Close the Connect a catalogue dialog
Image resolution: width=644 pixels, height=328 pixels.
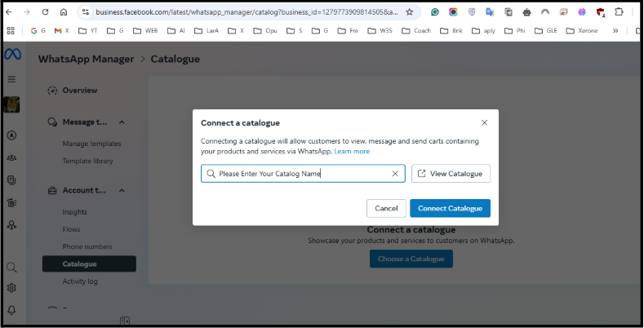484,122
